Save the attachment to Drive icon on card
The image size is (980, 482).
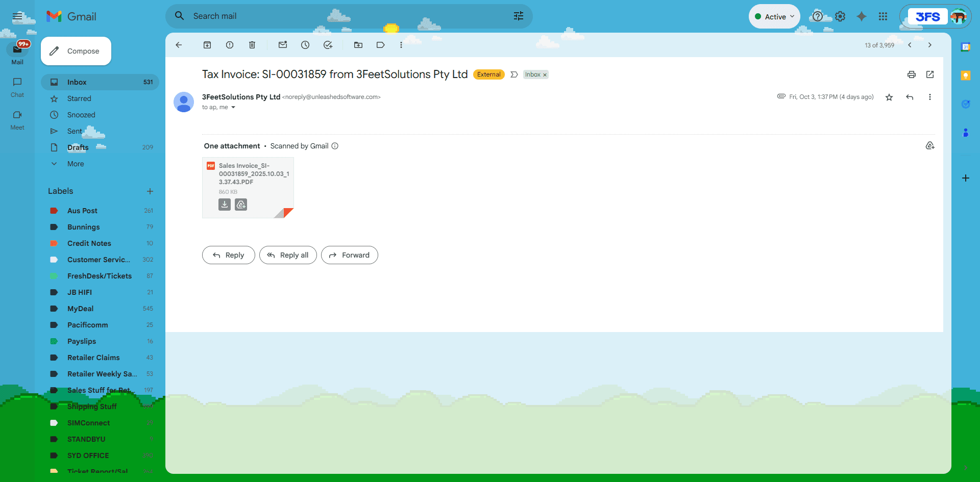241,205
